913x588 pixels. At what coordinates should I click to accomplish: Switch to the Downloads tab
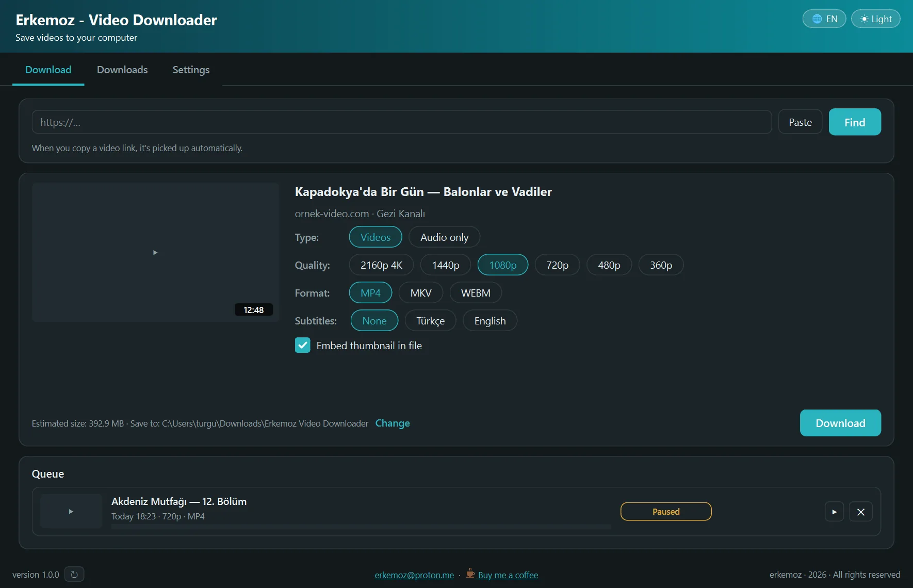pos(122,70)
